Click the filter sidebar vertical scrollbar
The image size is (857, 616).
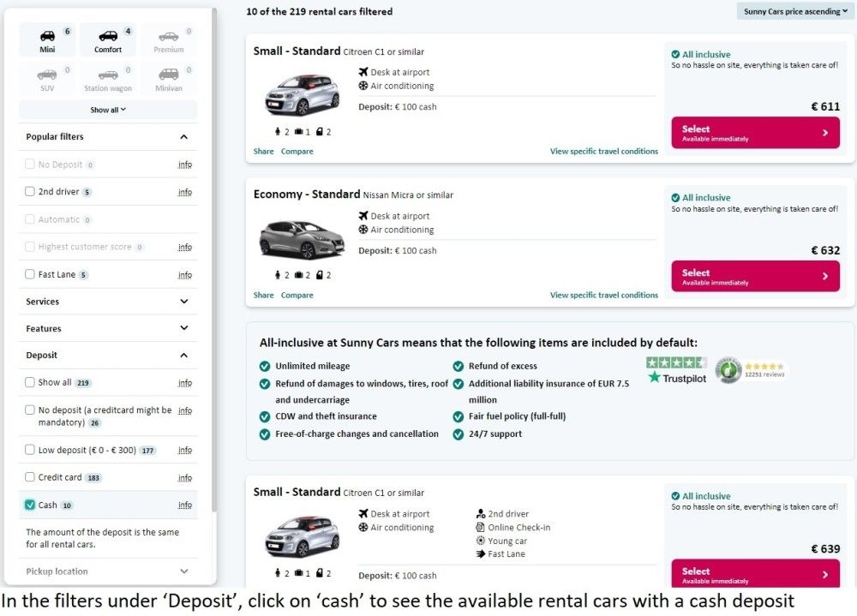click(214, 260)
